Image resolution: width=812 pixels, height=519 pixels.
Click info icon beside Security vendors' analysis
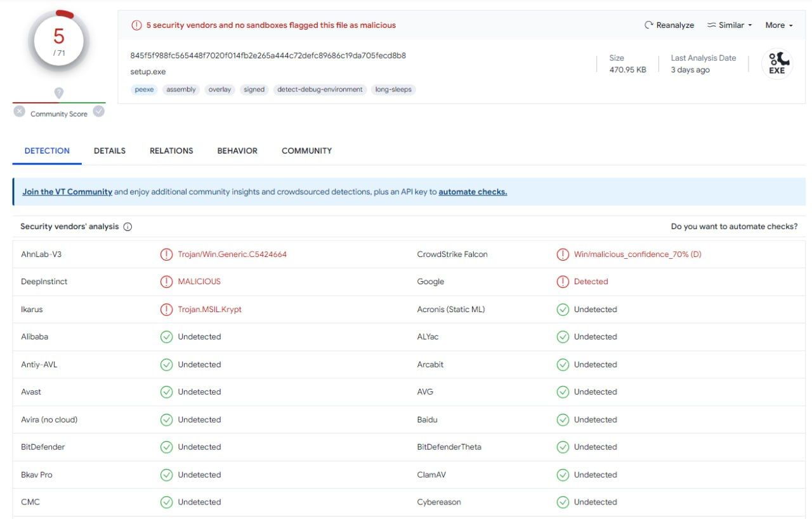pyautogui.click(x=128, y=227)
